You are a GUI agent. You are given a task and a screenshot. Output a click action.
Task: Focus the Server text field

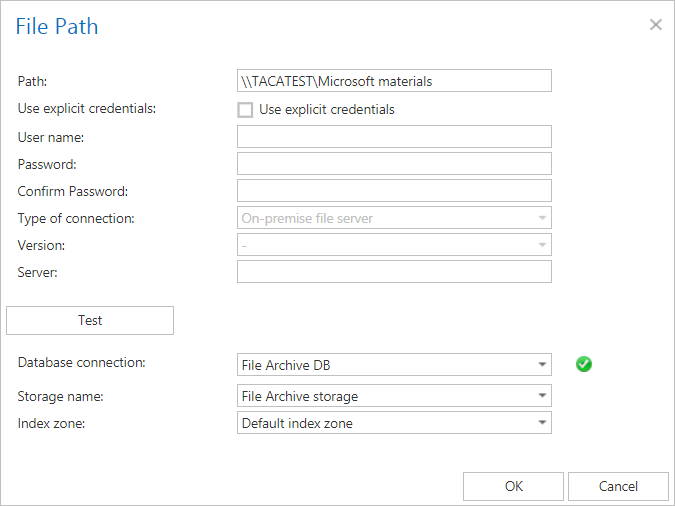(394, 272)
